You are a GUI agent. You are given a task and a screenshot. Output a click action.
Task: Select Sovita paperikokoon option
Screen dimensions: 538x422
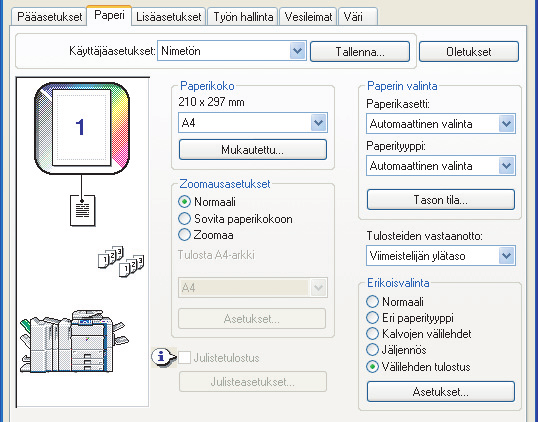pos(184,219)
